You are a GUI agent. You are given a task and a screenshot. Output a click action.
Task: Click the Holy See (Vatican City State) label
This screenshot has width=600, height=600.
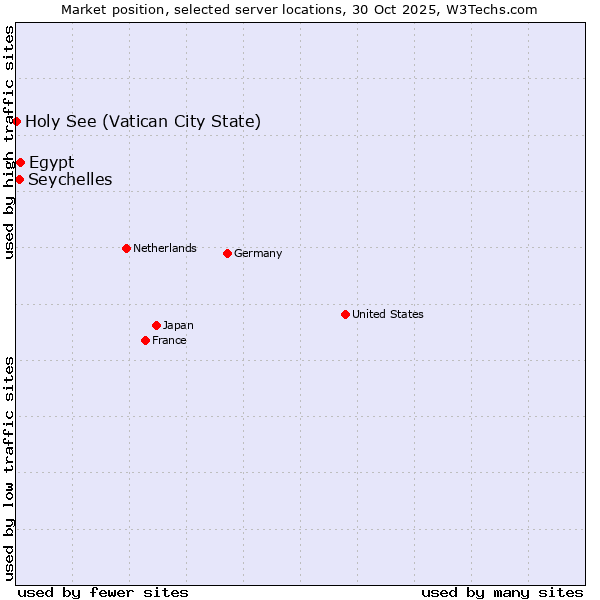coord(143,122)
